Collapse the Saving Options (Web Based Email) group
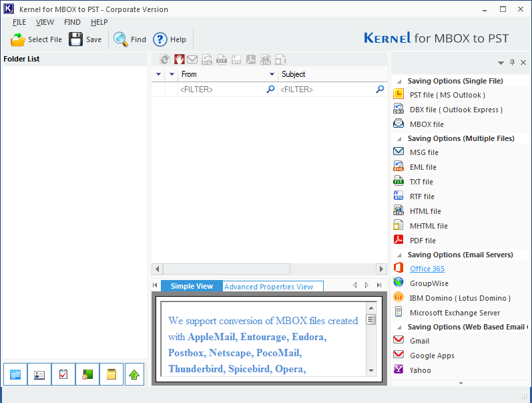Viewport: 532px width, 403px height. 400,327
